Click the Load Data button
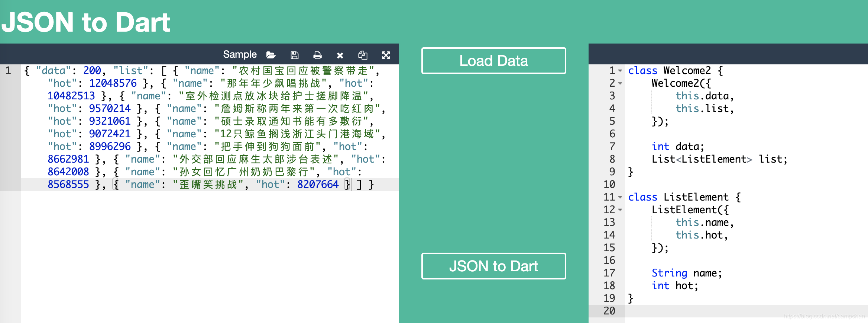Viewport: 868px width, 323px height. (493, 61)
